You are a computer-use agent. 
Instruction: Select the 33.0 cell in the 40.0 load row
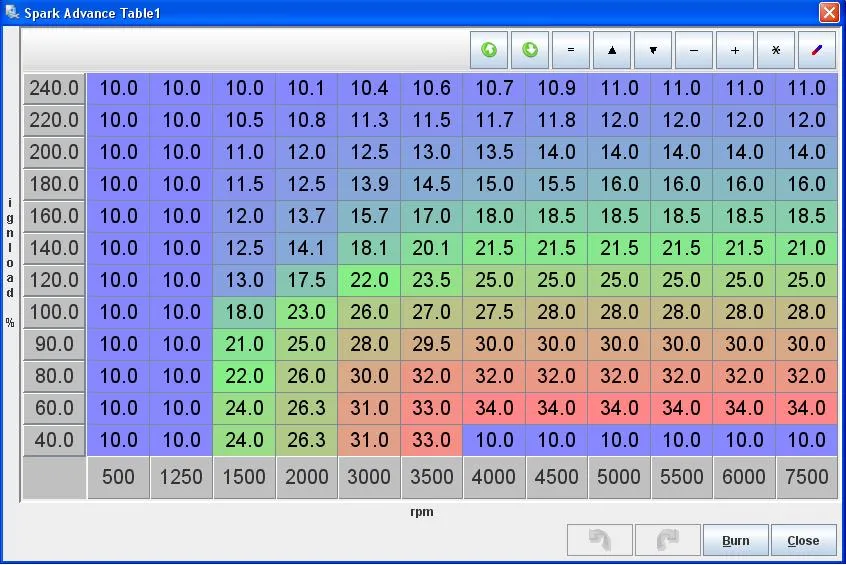click(432, 440)
